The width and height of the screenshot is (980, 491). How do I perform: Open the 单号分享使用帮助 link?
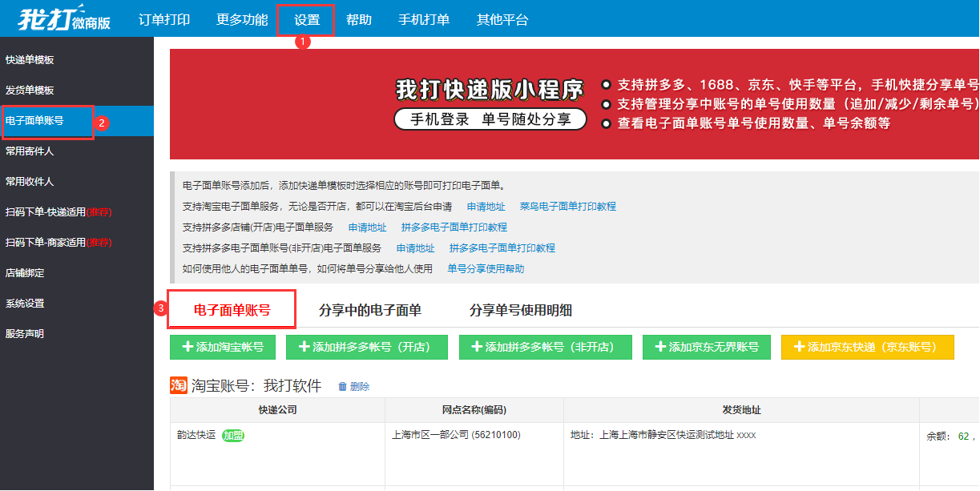(x=486, y=269)
